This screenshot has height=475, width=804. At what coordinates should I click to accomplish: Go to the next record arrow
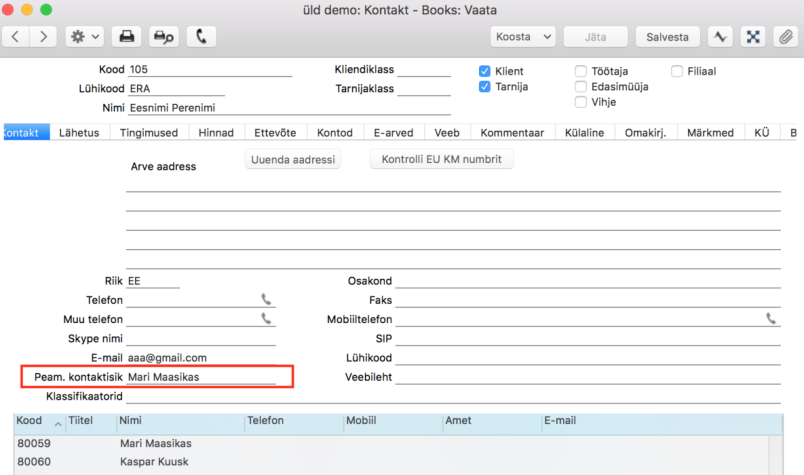[x=43, y=37]
